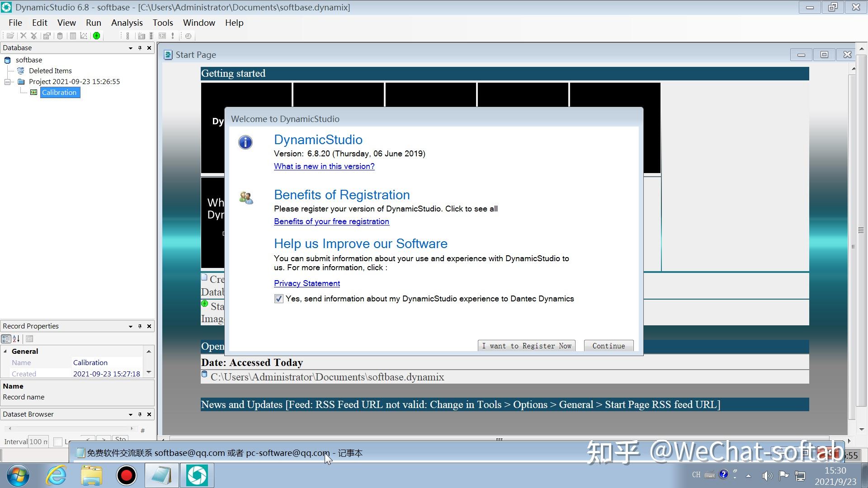Pin the Database panel
This screenshot has height=488, width=868.
coord(140,48)
